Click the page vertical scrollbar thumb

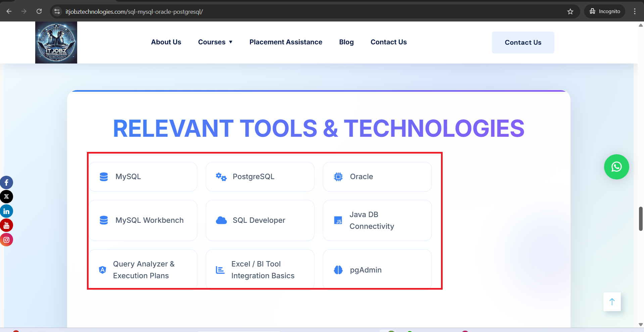(640, 219)
